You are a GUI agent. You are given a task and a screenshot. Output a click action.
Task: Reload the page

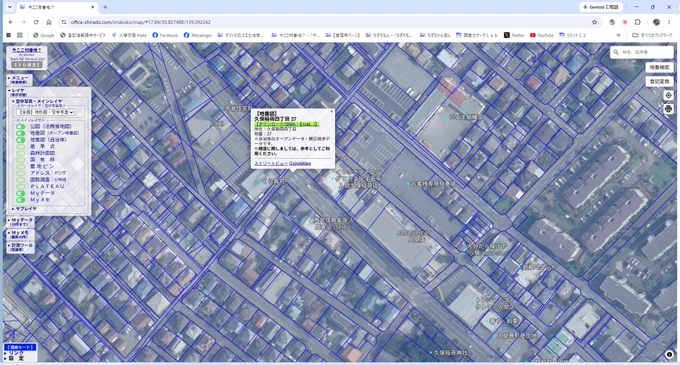(36, 22)
